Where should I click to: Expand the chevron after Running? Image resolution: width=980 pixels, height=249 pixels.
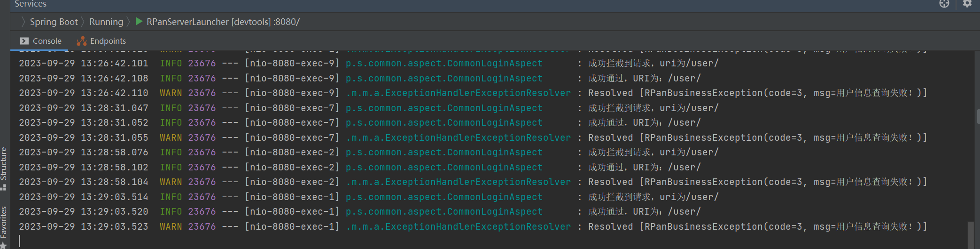coord(128,22)
